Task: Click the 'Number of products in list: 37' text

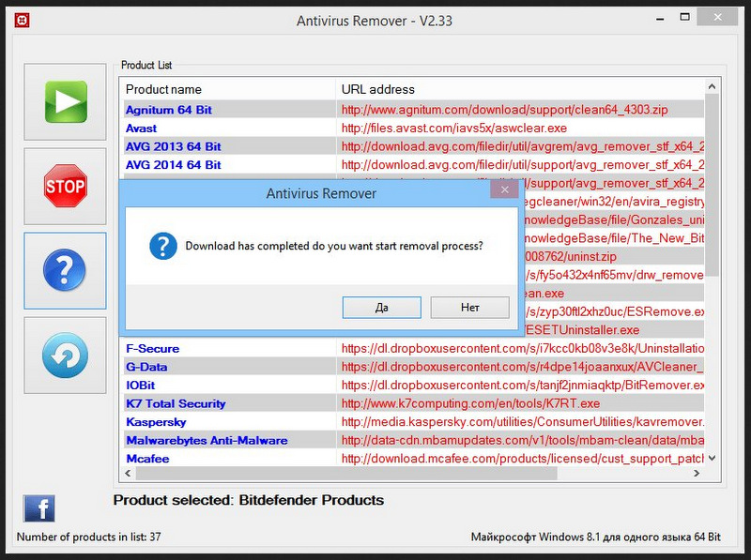Action: (x=88, y=537)
